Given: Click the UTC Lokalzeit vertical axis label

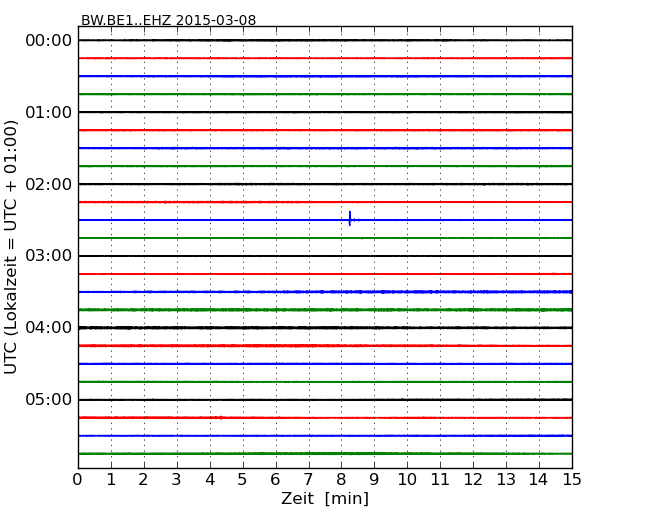Looking at the screenshot, I should click(x=10, y=247).
